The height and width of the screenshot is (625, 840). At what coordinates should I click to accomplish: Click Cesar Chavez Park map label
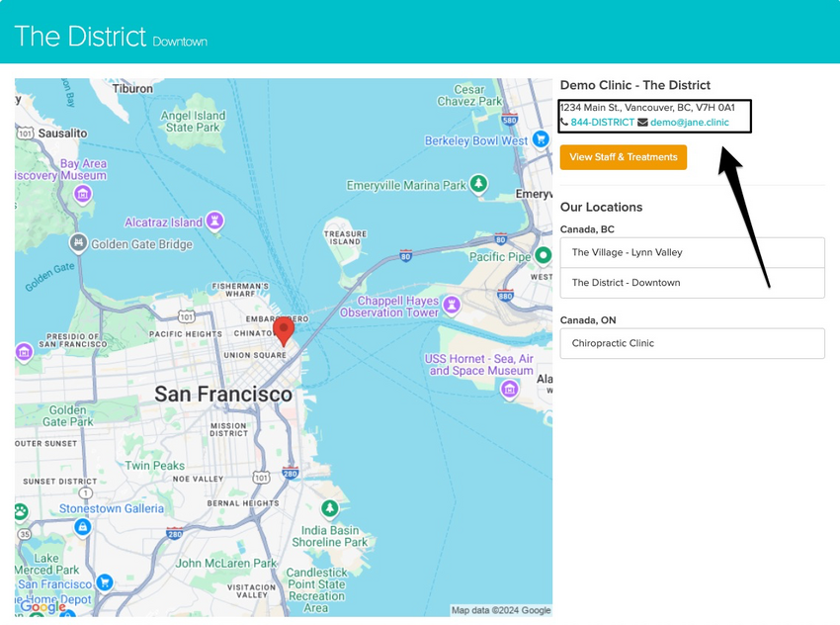[469, 95]
